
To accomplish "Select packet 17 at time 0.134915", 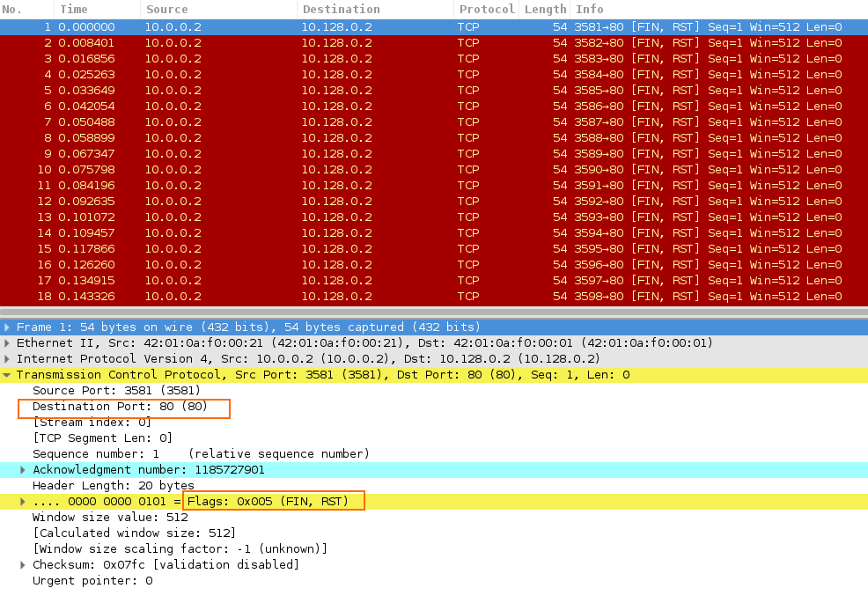I will pos(434,280).
